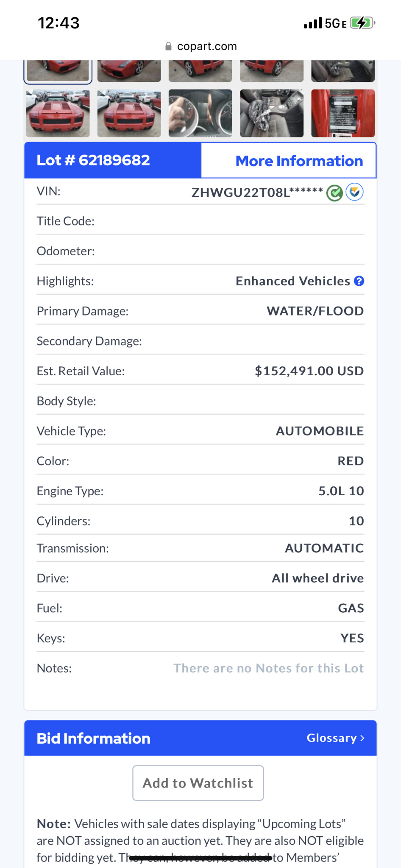Open the top-right dark interior thumbnail

point(343,70)
